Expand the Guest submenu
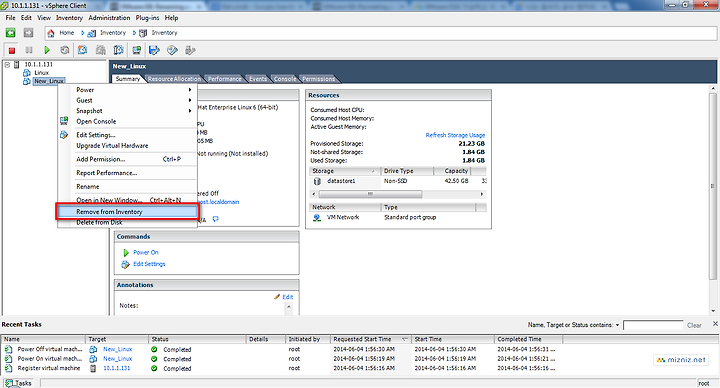This screenshot has width=720, height=388. pyautogui.click(x=190, y=100)
